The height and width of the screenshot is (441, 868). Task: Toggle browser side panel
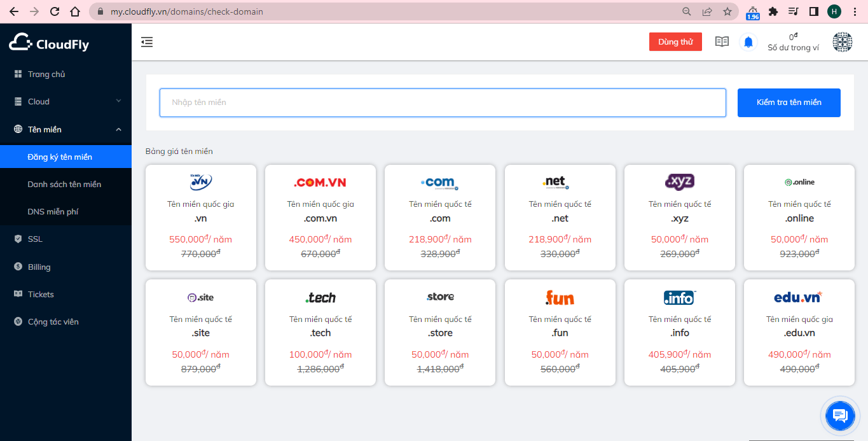click(813, 11)
